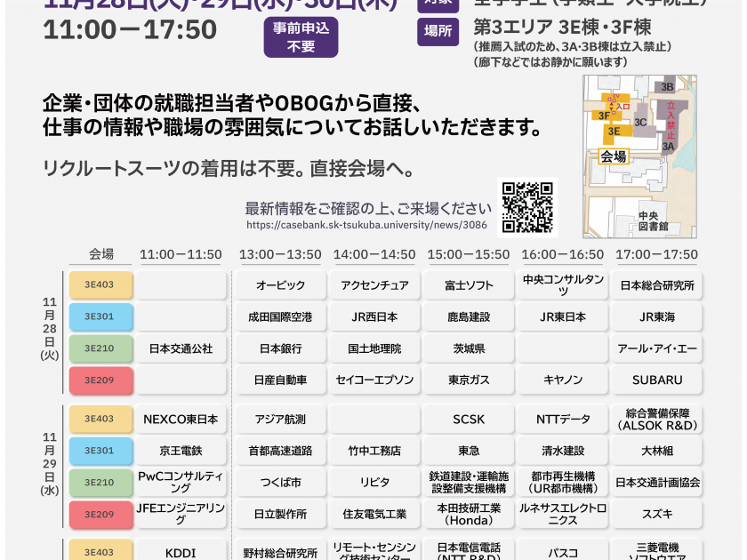Select the SUBARU session cell
This screenshot has width=747, height=560.
point(657,380)
